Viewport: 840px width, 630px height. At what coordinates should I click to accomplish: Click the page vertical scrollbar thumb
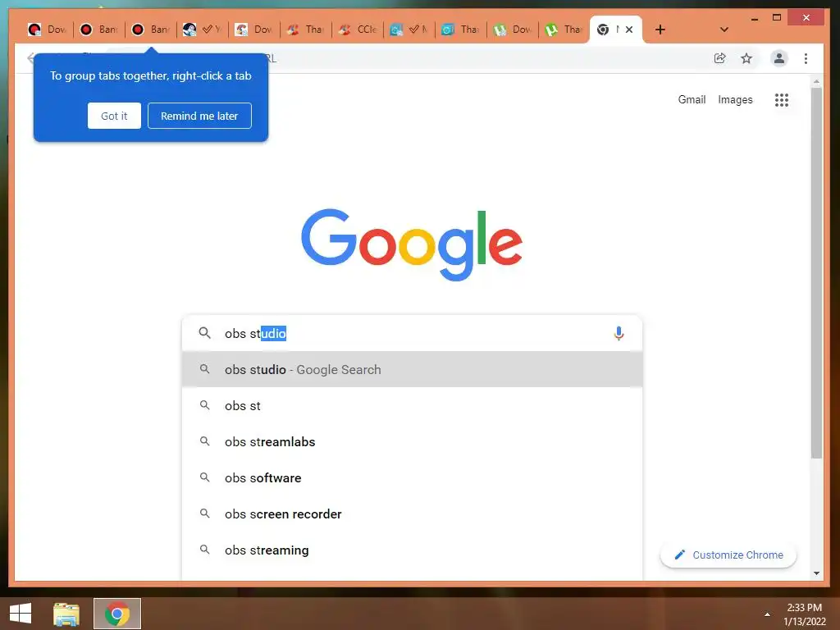click(x=816, y=273)
